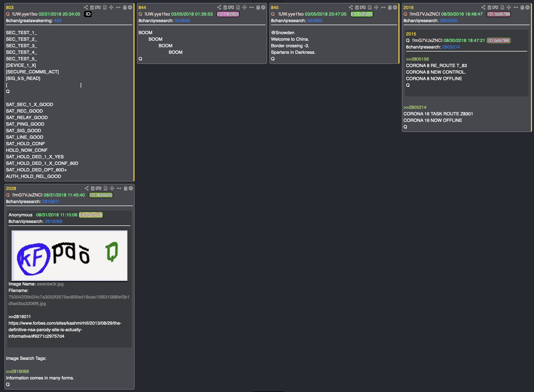Click the four-way move icon on post 844
Viewport: 534px width, 392px height.
tap(245, 8)
